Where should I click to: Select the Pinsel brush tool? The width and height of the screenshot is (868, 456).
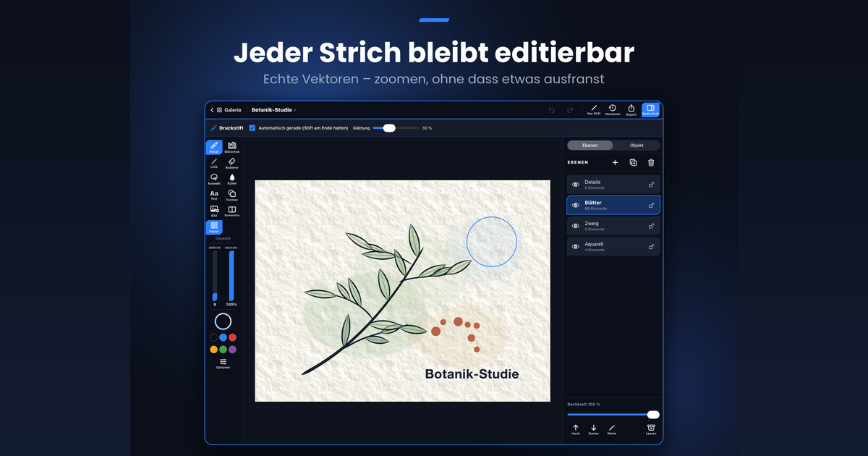tap(214, 147)
